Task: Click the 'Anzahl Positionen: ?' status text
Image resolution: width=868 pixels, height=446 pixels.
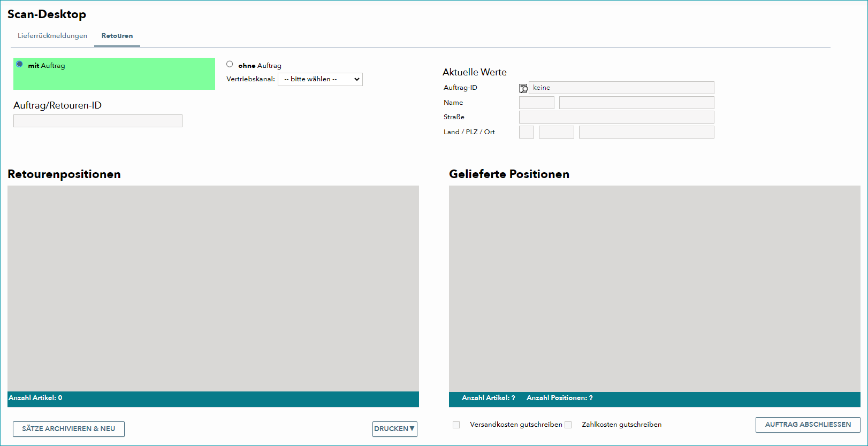Action: pos(560,398)
